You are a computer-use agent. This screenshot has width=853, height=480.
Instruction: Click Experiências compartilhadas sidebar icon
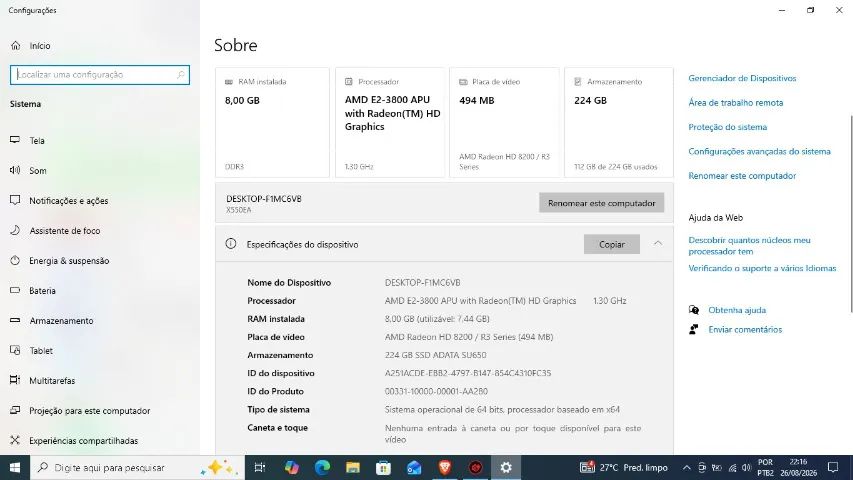[15, 440]
